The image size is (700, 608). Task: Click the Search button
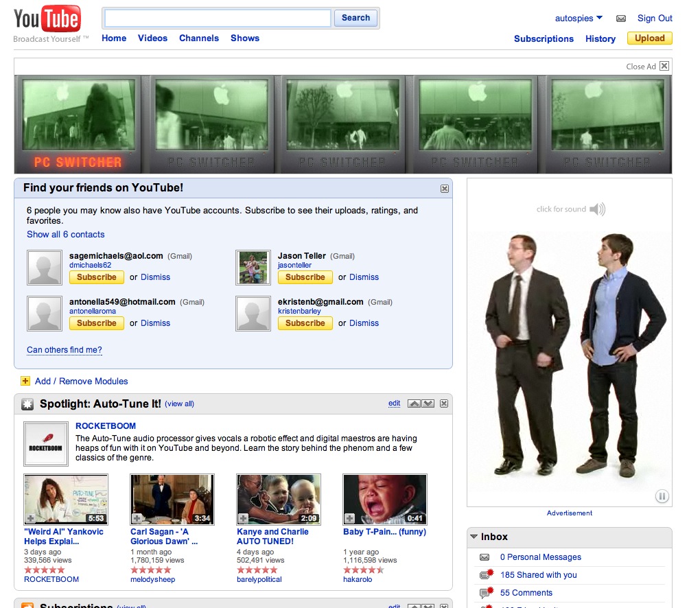[x=355, y=18]
